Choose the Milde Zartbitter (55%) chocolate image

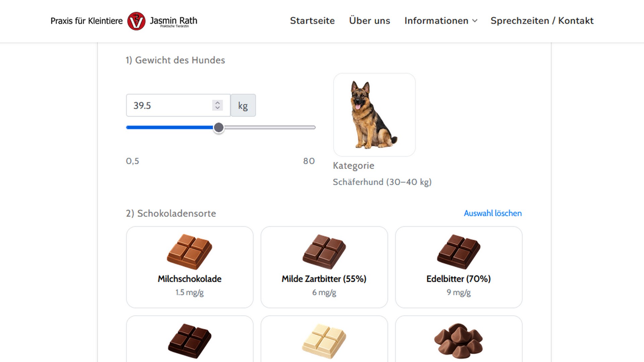[x=324, y=252]
